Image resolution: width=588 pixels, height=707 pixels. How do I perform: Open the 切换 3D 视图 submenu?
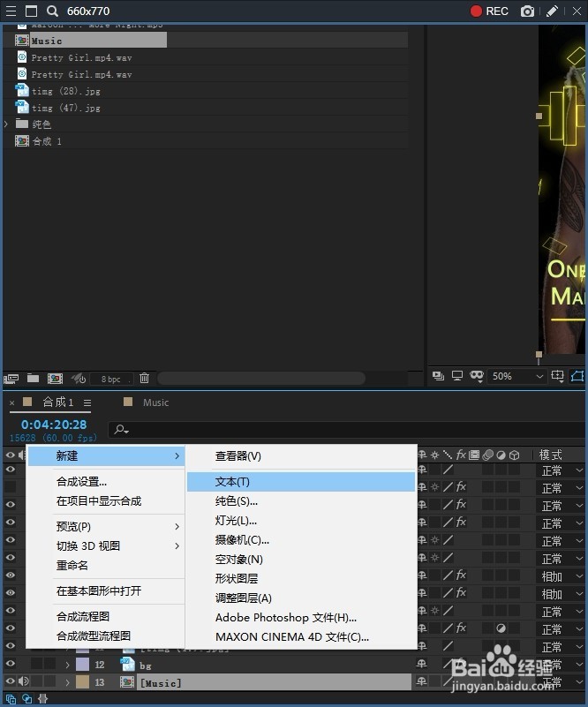[107, 546]
